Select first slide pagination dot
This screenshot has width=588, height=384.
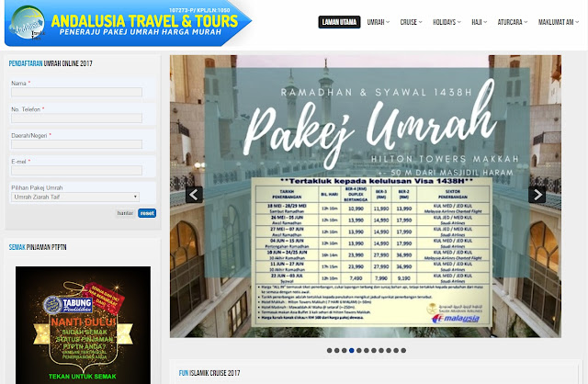pyautogui.click(x=329, y=350)
